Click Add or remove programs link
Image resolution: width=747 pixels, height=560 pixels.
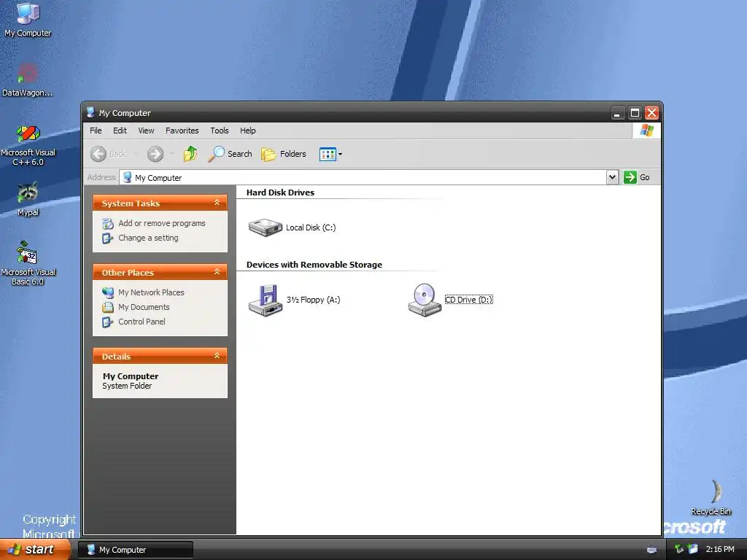coord(161,223)
